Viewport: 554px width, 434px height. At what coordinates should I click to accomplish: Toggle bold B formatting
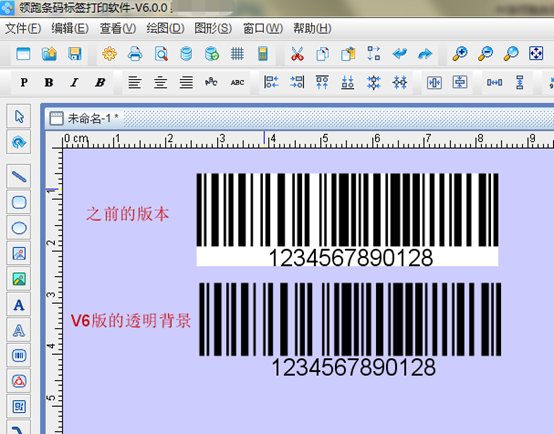click(49, 82)
